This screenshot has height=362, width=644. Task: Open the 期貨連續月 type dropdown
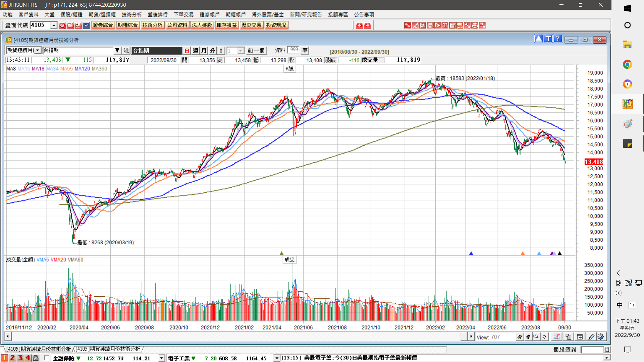click(38, 50)
